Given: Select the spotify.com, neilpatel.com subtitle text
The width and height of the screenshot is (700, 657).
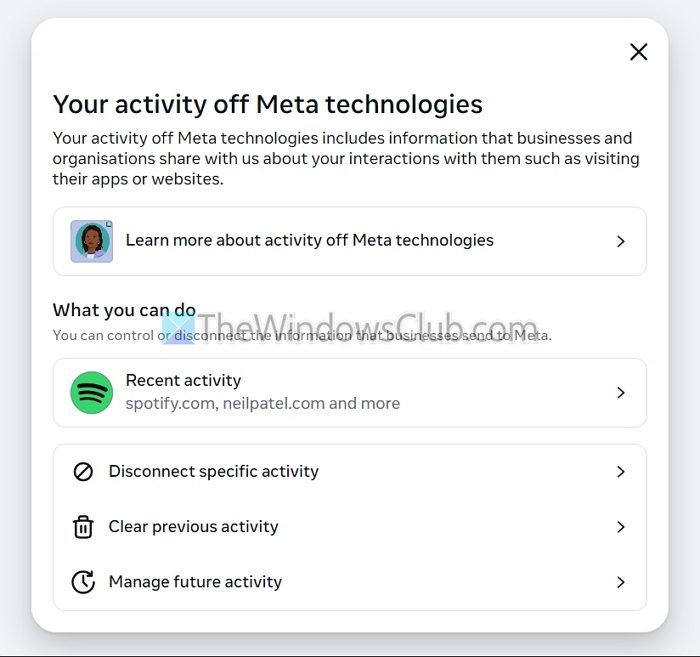Looking at the screenshot, I should click(x=262, y=404).
